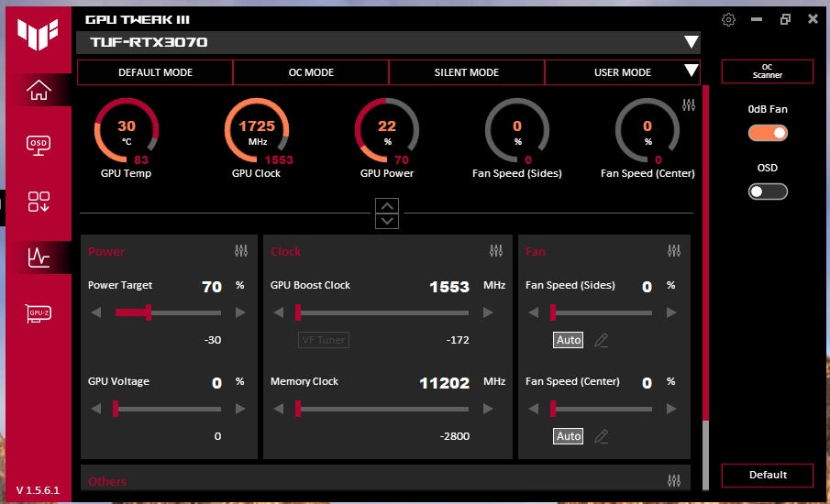
Task: Increase Memory Clock with right arrow
Action: (x=488, y=409)
